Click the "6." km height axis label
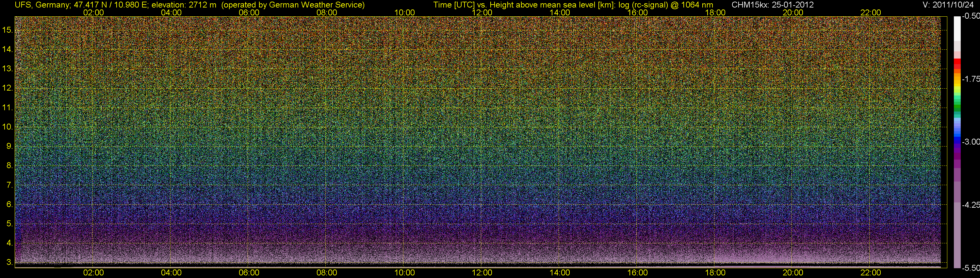The width and height of the screenshot is (980, 278). [9, 204]
